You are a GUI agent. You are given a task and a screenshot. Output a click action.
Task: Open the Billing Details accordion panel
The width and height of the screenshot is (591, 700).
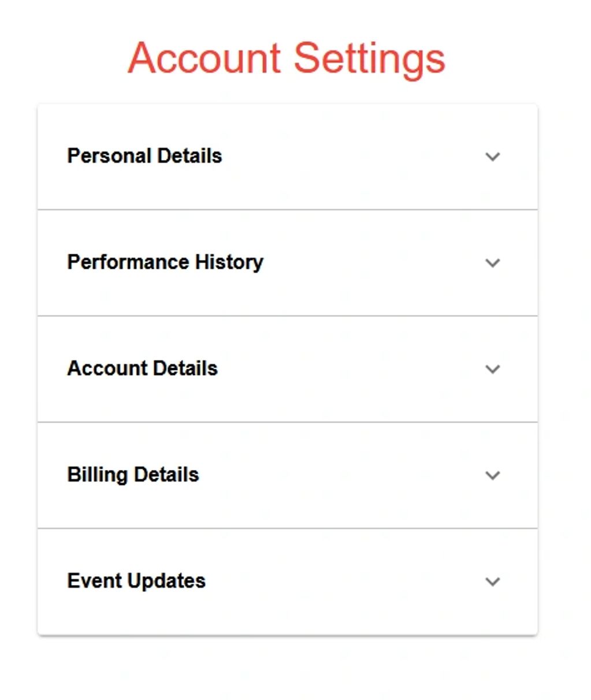(x=288, y=476)
